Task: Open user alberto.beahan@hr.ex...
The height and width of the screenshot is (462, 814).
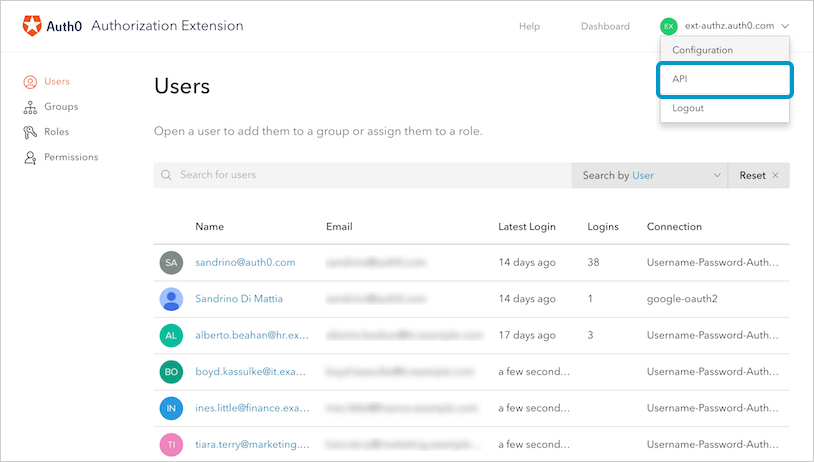Action: coord(252,335)
